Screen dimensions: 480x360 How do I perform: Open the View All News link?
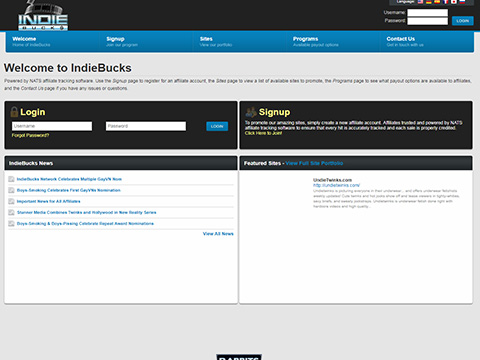coord(218,234)
